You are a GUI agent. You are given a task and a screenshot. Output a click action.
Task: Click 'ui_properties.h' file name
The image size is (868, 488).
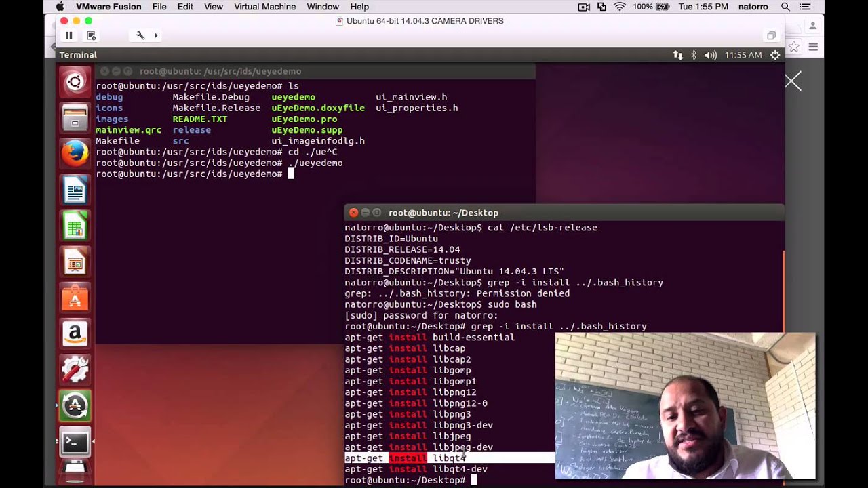point(417,108)
